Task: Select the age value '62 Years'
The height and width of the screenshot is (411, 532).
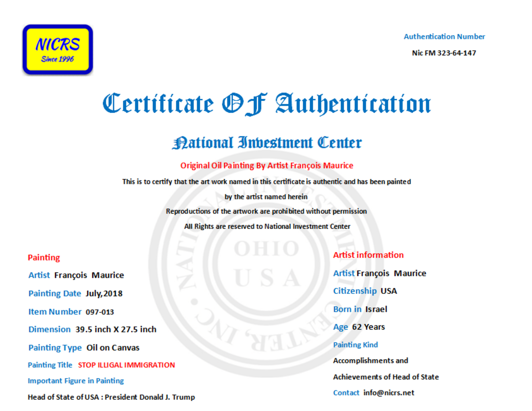Action: point(369,327)
